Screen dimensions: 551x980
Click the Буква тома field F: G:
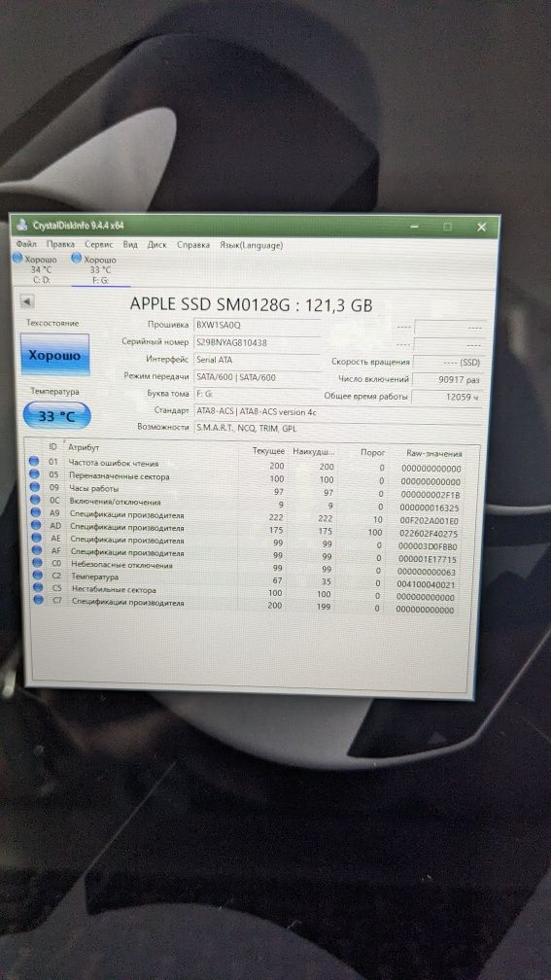pyautogui.click(x=257, y=395)
